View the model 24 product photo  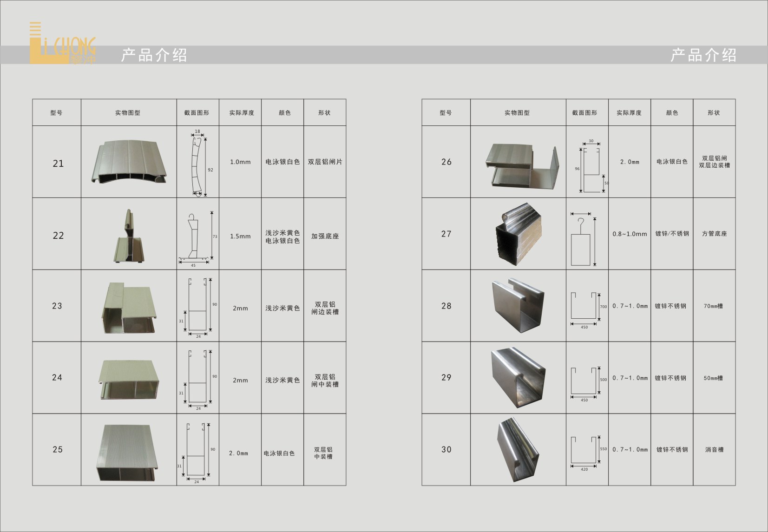tap(129, 379)
